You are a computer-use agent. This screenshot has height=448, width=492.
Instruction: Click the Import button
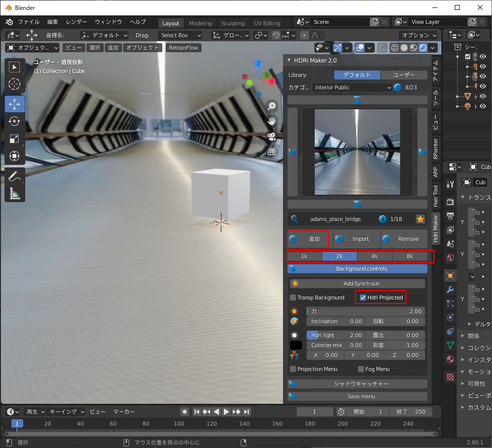357,239
